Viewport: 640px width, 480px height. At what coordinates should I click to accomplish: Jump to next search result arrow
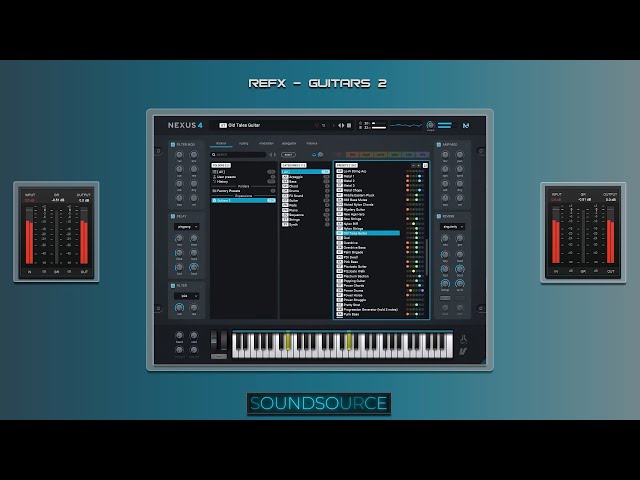coord(274,155)
